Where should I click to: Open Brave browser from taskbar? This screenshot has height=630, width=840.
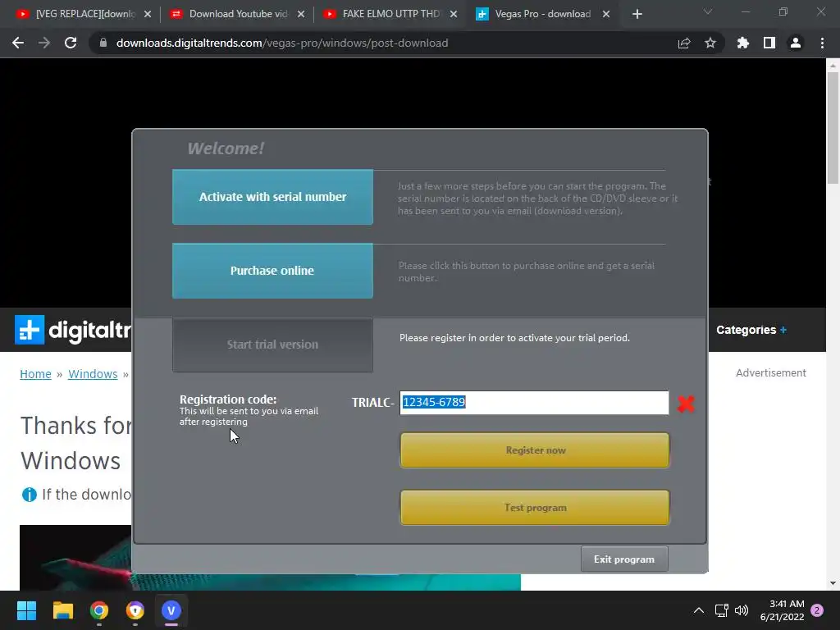[x=135, y=610]
